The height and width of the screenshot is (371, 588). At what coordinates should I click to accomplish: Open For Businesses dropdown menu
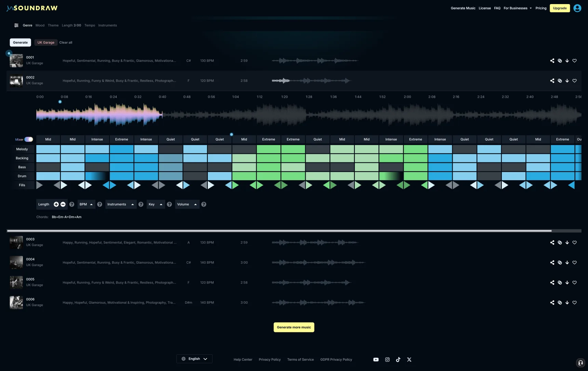(518, 8)
